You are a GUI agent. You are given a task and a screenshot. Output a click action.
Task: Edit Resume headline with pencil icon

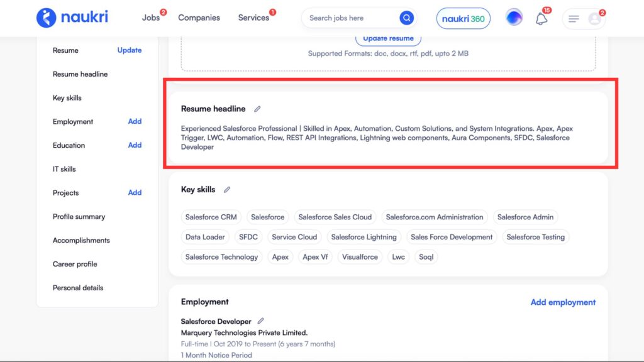tap(257, 109)
